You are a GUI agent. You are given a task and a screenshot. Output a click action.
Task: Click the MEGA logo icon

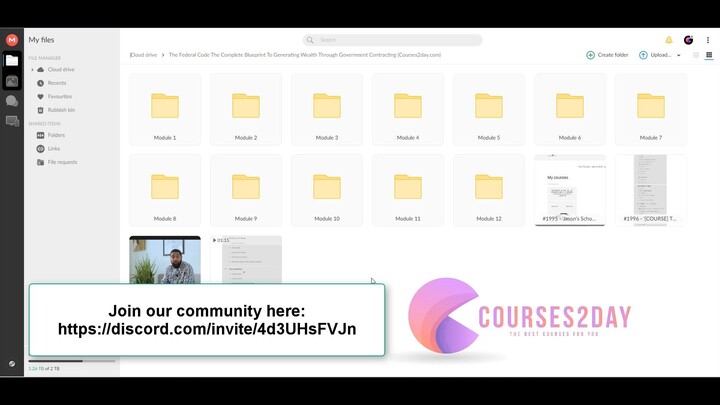pos(12,40)
